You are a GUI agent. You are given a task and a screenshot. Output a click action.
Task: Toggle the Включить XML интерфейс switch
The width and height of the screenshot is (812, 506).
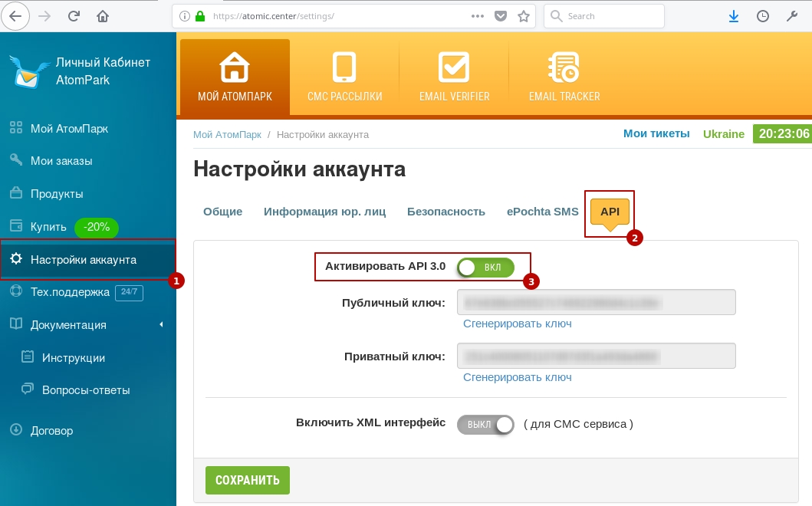[486, 425]
